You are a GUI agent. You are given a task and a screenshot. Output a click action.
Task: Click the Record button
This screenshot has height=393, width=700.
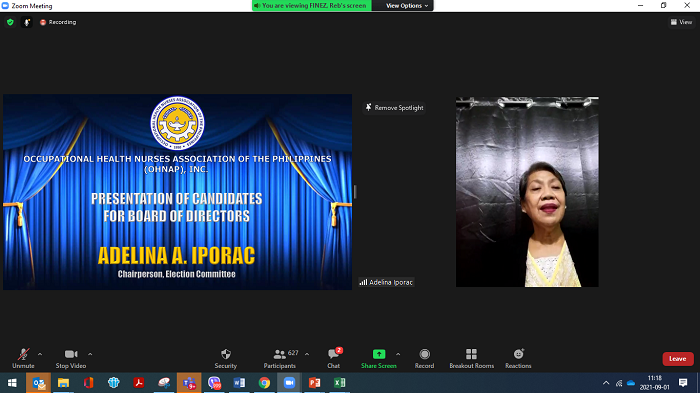click(424, 359)
